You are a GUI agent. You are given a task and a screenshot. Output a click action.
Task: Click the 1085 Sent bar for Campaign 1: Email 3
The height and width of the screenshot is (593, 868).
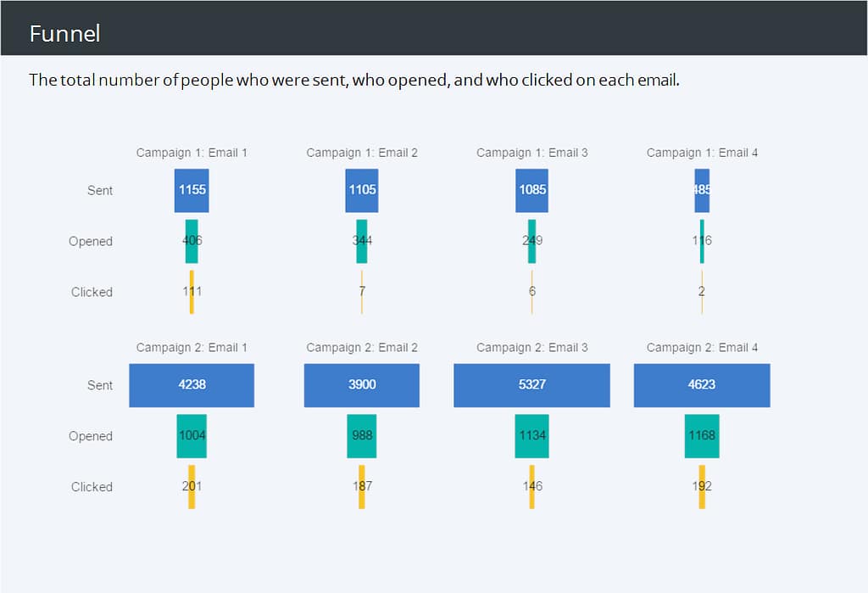(532, 190)
